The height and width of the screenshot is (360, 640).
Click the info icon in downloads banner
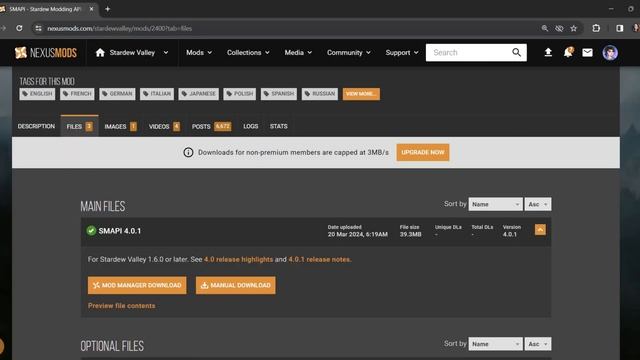(x=188, y=152)
